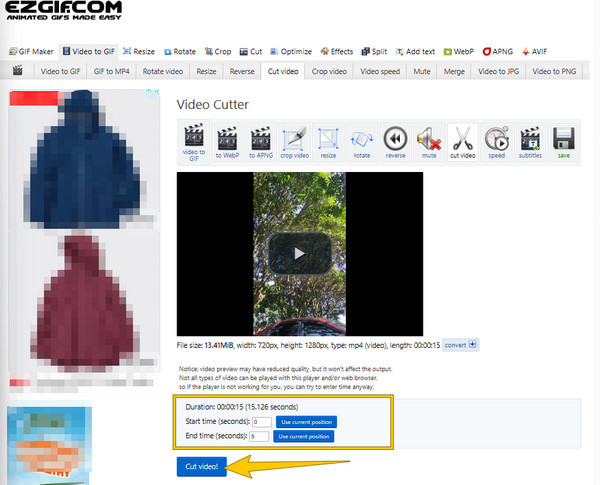Use current position for Start time
The image size is (600, 485).
307,422
